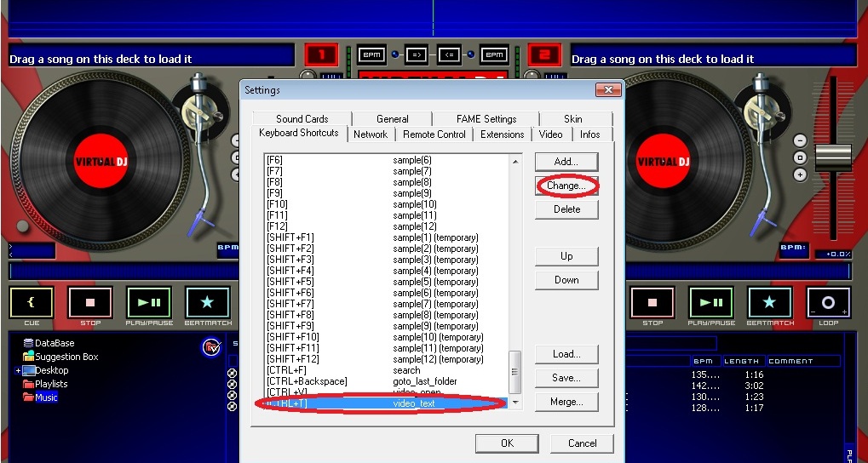Stop the right deck playback
868x463 pixels.
[652, 303]
